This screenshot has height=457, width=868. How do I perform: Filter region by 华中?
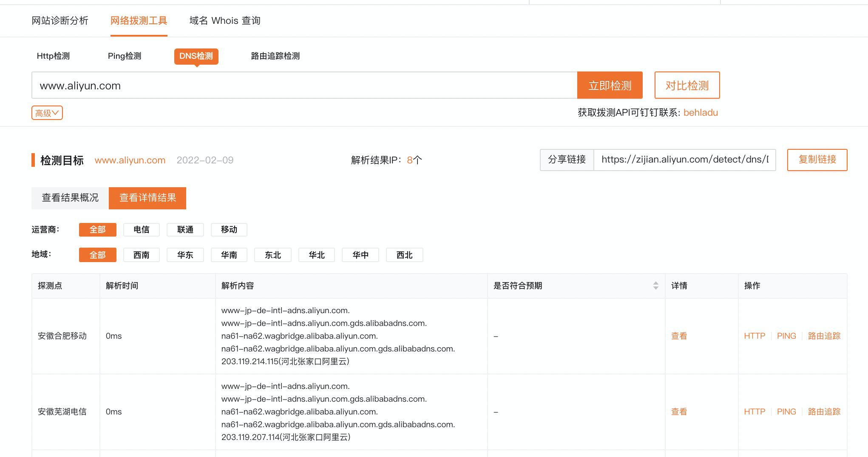point(360,255)
